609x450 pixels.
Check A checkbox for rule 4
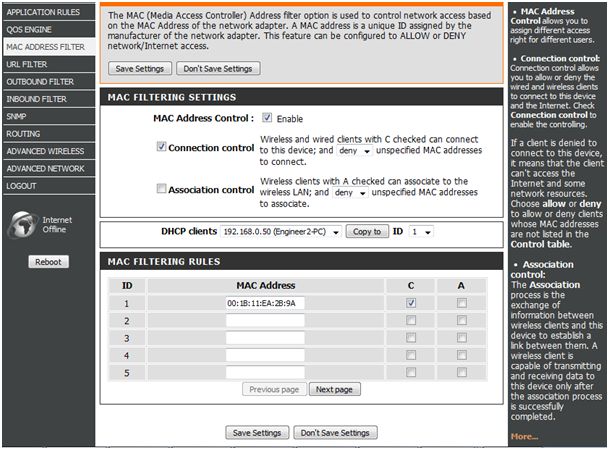coord(462,355)
